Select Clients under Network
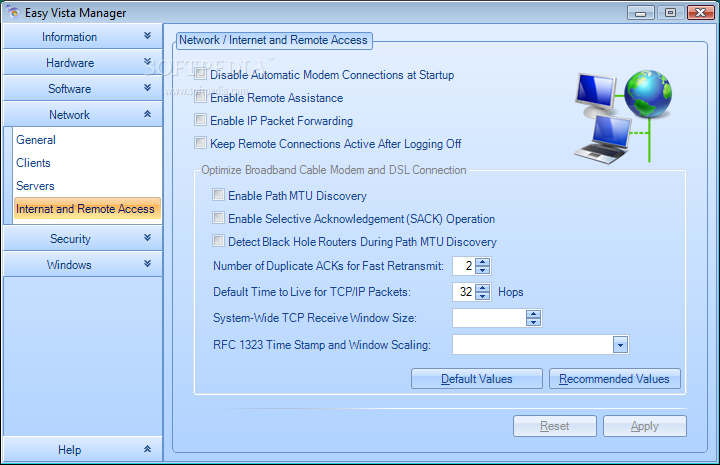Viewport: 720px width, 465px height. tap(34, 163)
